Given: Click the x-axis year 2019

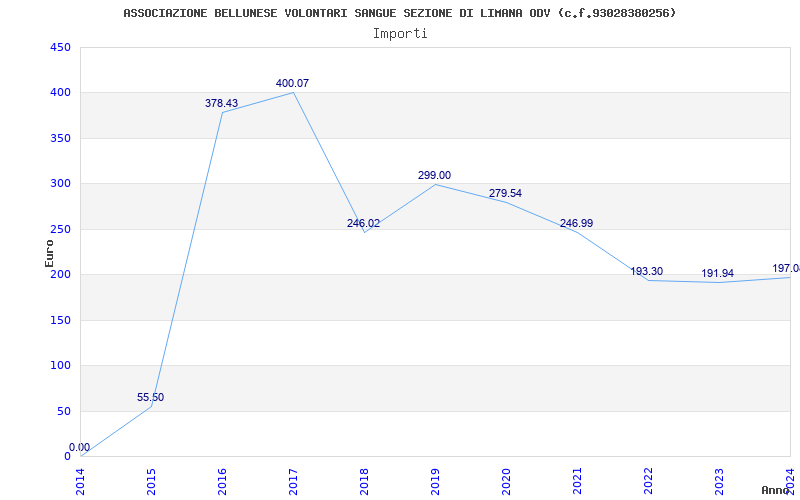Looking at the screenshot, I should [x=435, y=482].
